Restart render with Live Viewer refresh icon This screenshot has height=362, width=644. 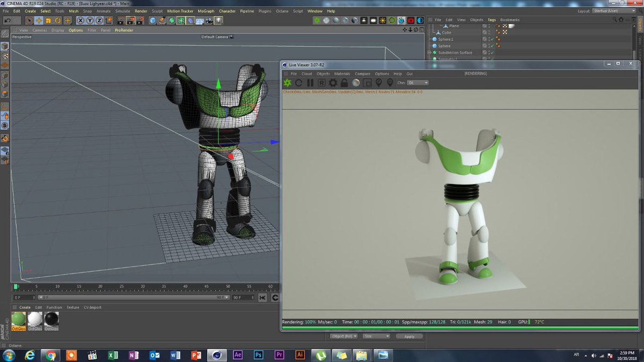click(x=298, y=83)
